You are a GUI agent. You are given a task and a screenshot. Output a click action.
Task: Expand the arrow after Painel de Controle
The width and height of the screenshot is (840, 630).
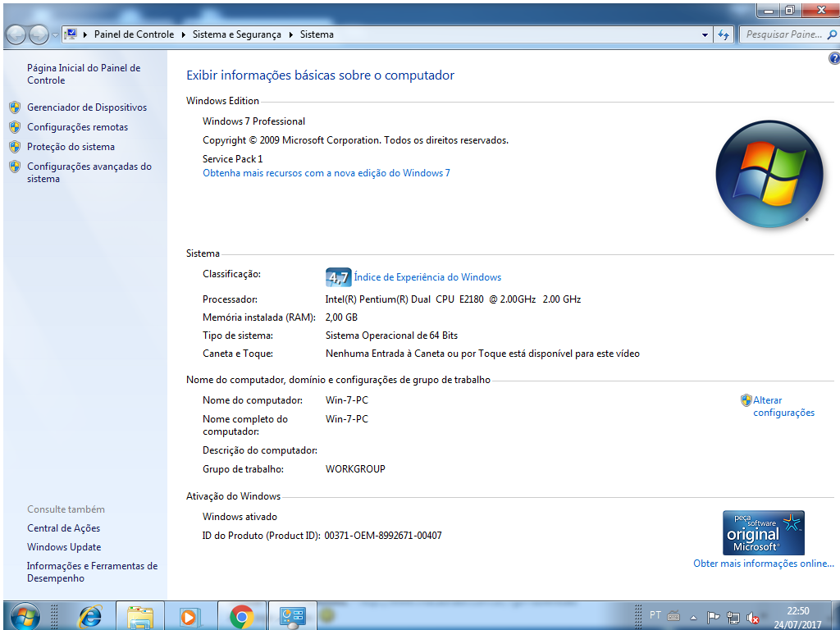coord(183,35)
